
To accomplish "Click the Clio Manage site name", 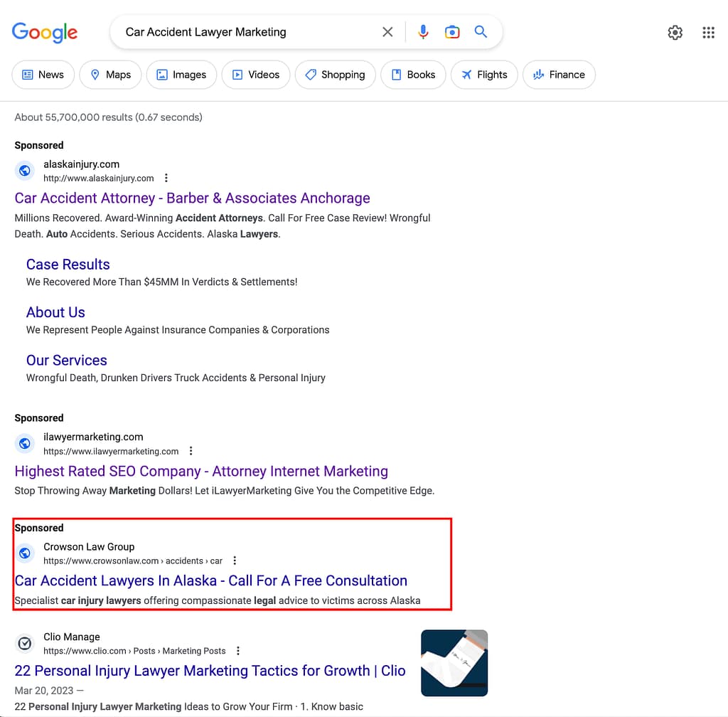I will [72, 637].
